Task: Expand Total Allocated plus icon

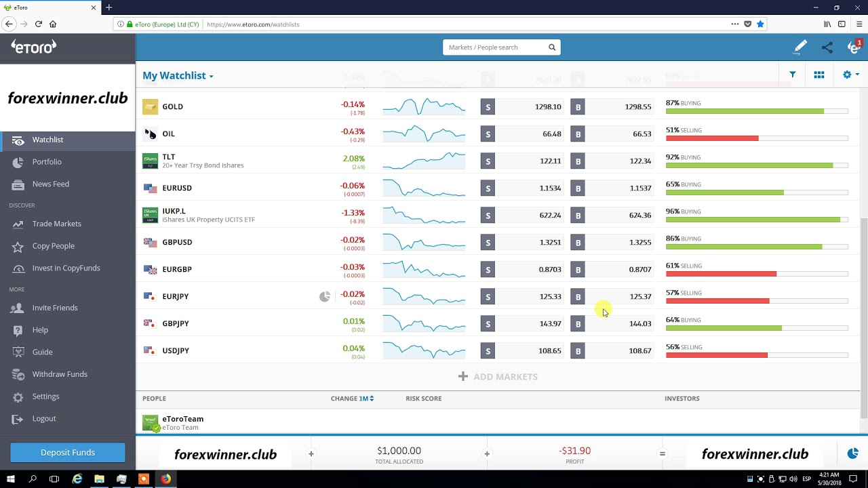Action: [x=311, y=454]
